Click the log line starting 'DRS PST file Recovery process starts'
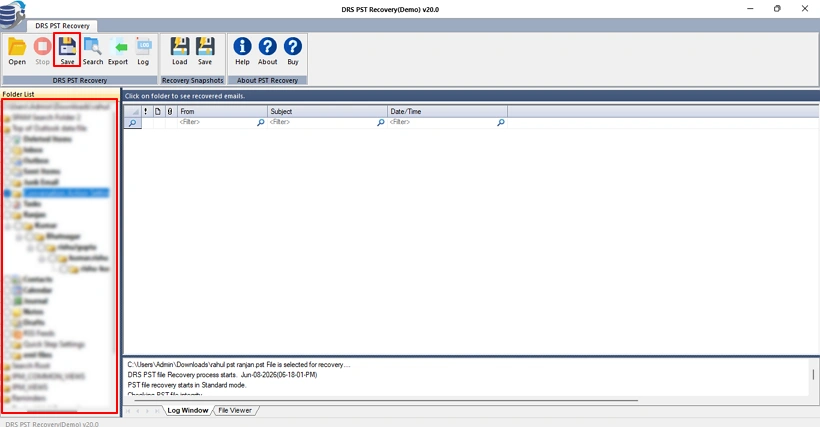 point(222,375)
